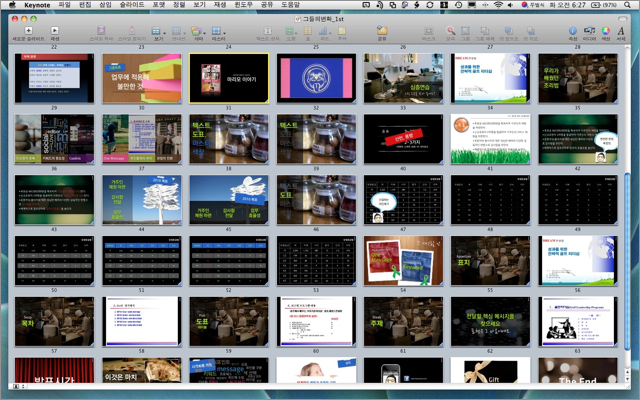Open the 슬라이드 (Slide) menu
Image resolution: width=640 pixels, height=400 pixels.
(x=132, y=5)
